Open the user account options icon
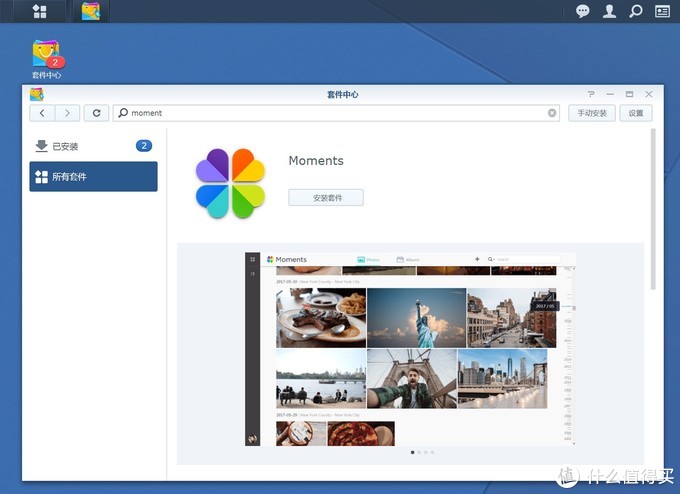 [x=609, y=11]
